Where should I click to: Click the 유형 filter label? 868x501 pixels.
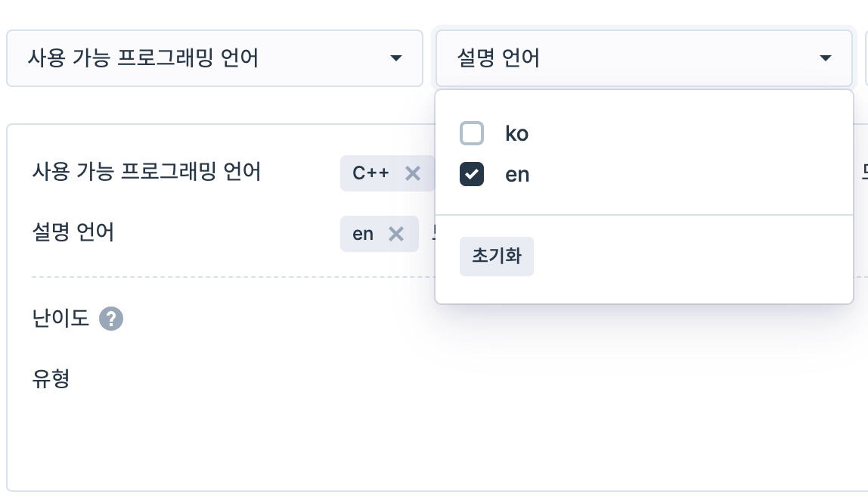click(x=51, y=378)
